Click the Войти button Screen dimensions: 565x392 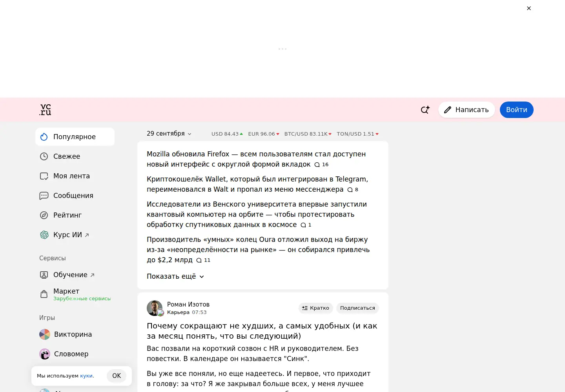click(516, 110)
